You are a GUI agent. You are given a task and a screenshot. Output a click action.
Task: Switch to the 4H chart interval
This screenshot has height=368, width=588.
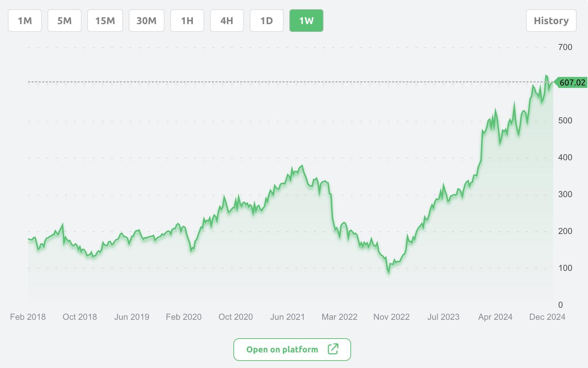[x=227, y=21]
